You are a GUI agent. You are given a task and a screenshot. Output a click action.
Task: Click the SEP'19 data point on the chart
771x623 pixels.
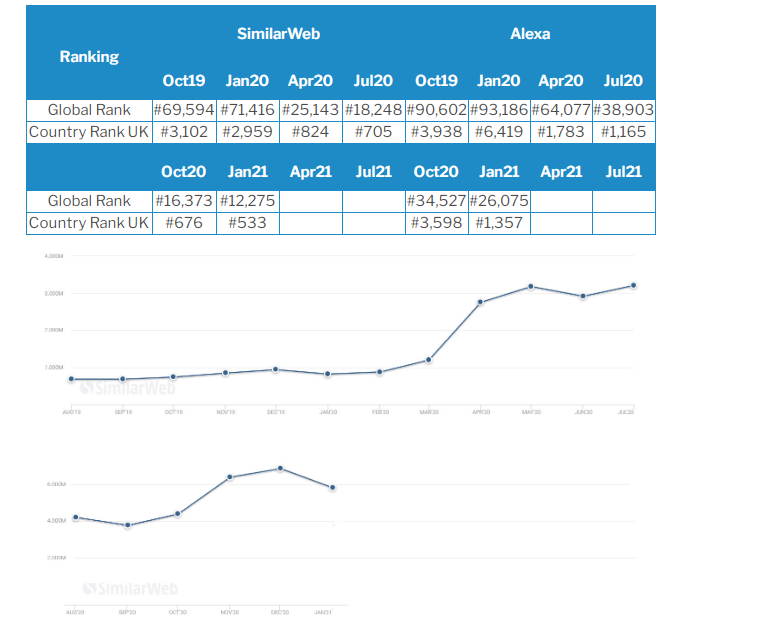point(123,379)
